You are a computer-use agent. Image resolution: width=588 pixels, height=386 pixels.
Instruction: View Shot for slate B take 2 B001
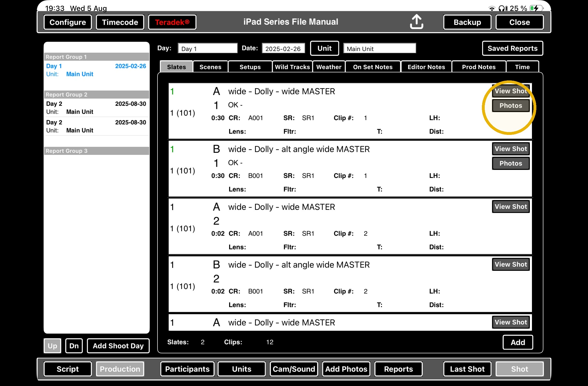511,265
